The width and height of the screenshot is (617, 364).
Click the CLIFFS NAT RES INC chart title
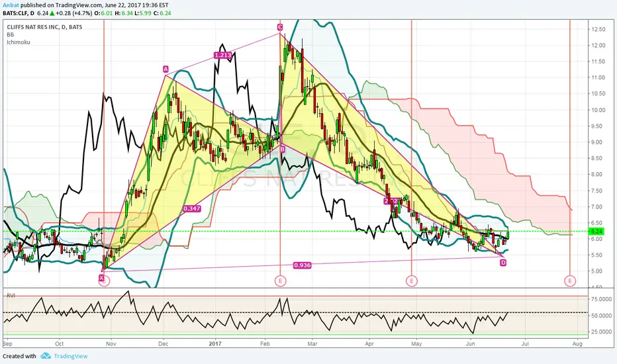[x=44, y=27]
